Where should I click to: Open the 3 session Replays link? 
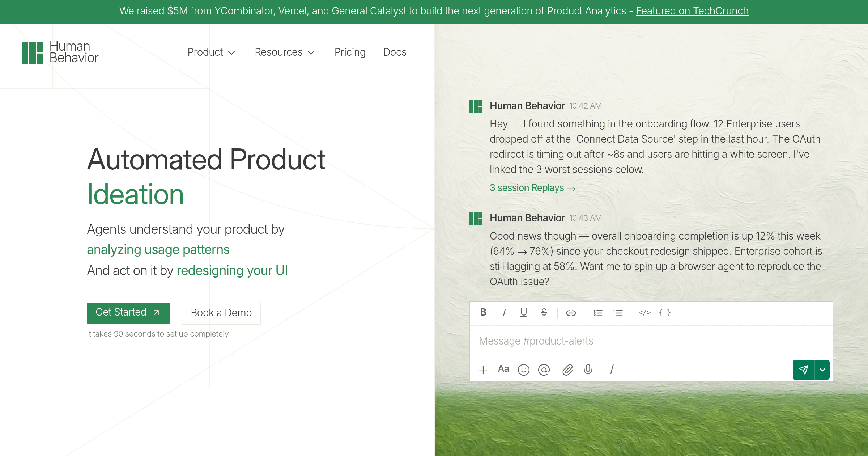532,188
